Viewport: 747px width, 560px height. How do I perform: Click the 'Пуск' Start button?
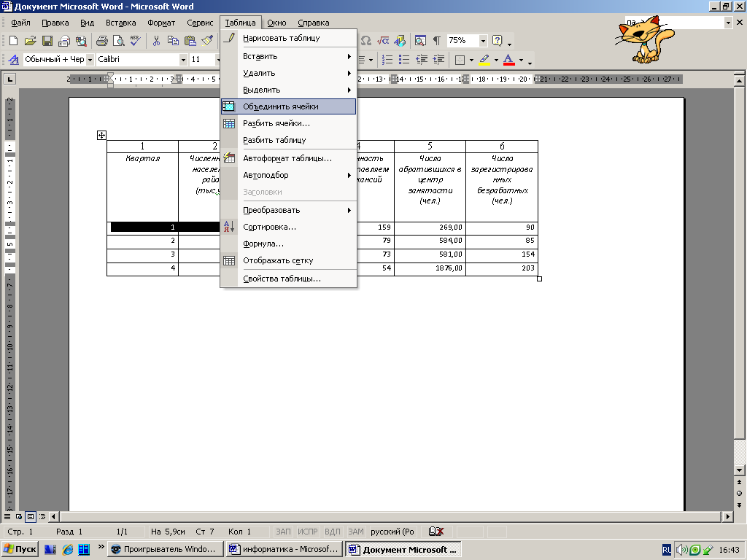click(20, 549)
